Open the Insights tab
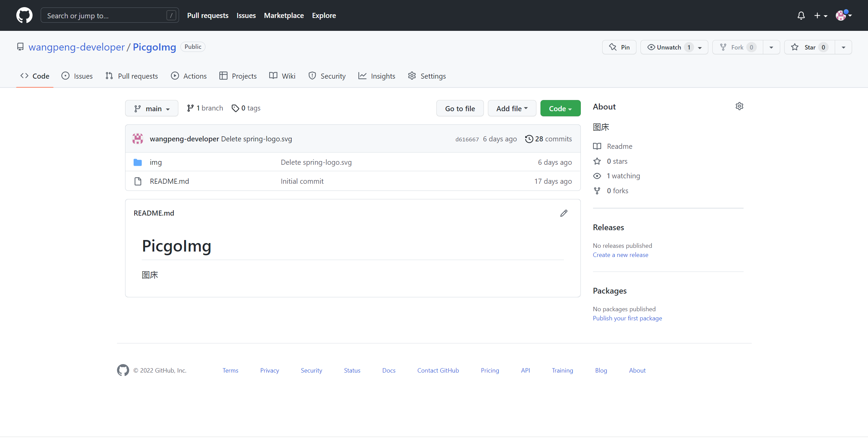Viewport: 868px width, 438px height. [x=377, y=76]
